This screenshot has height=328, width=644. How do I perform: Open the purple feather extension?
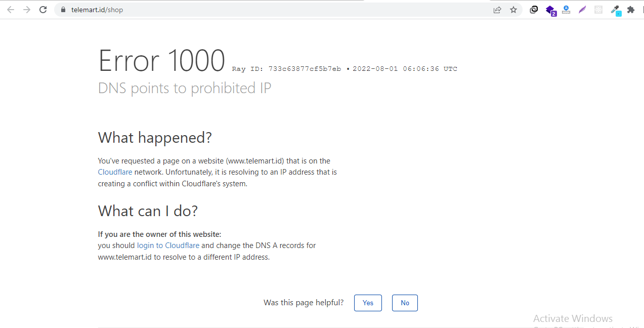pos(582,10)
